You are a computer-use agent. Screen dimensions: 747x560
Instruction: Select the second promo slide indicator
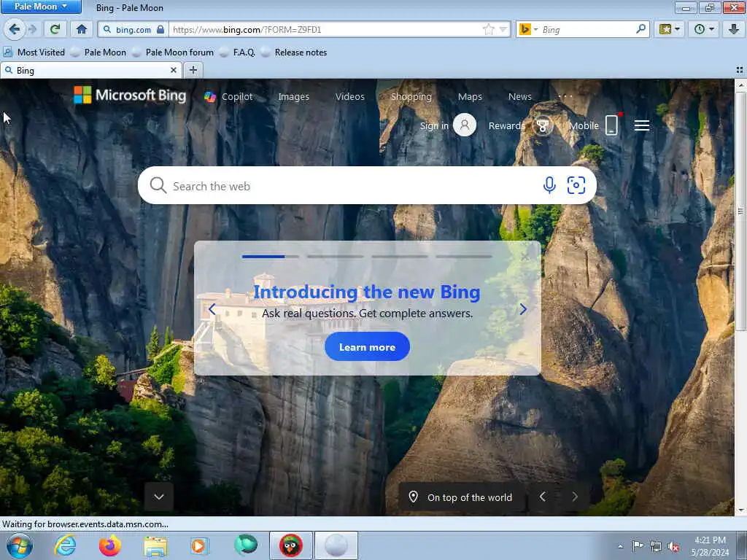tap(335, 257)
